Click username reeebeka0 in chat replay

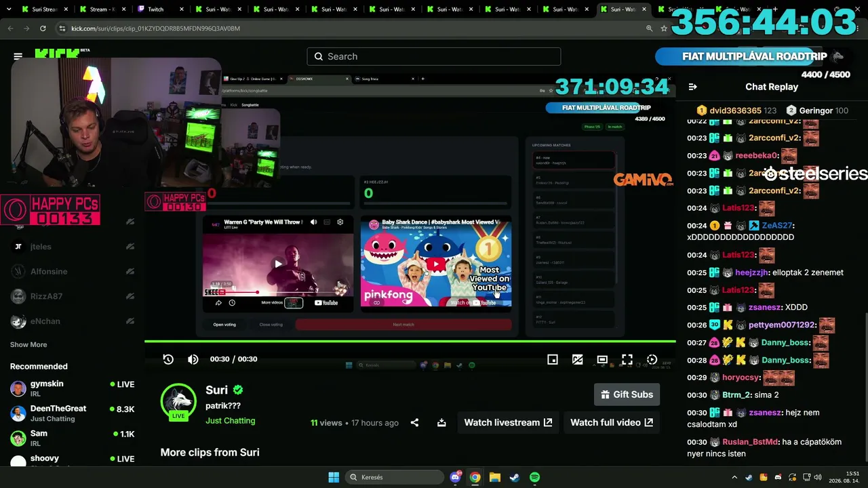click(x=757, y=155)
